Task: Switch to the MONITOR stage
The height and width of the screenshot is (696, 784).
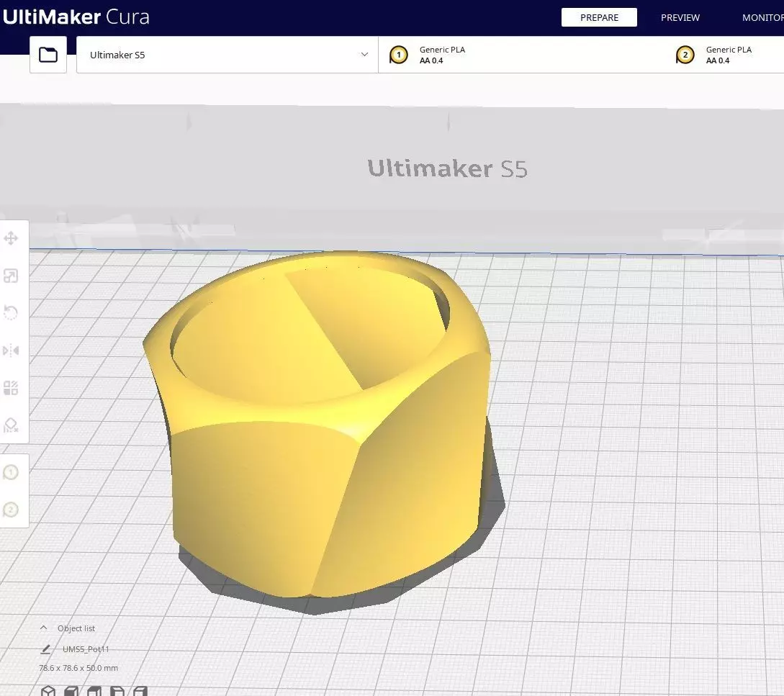Action: (x=762, y=17)
